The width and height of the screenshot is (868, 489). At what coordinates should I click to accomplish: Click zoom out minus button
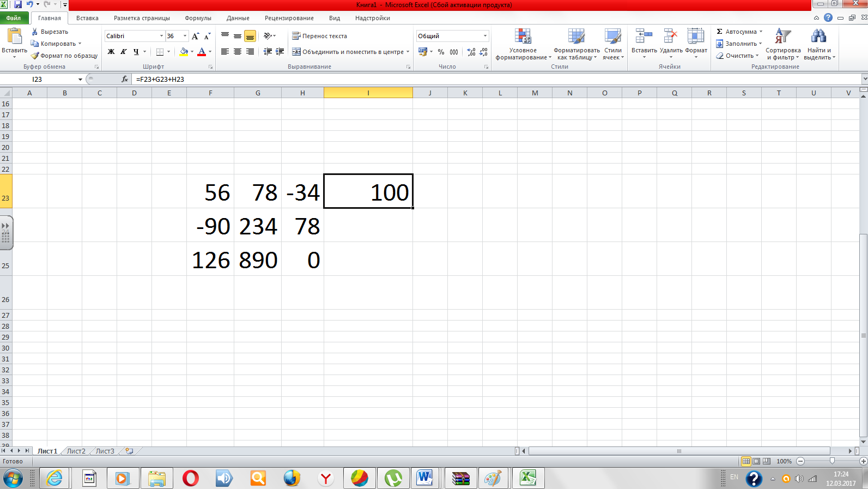pyautogui.click(x=800, y=461)
